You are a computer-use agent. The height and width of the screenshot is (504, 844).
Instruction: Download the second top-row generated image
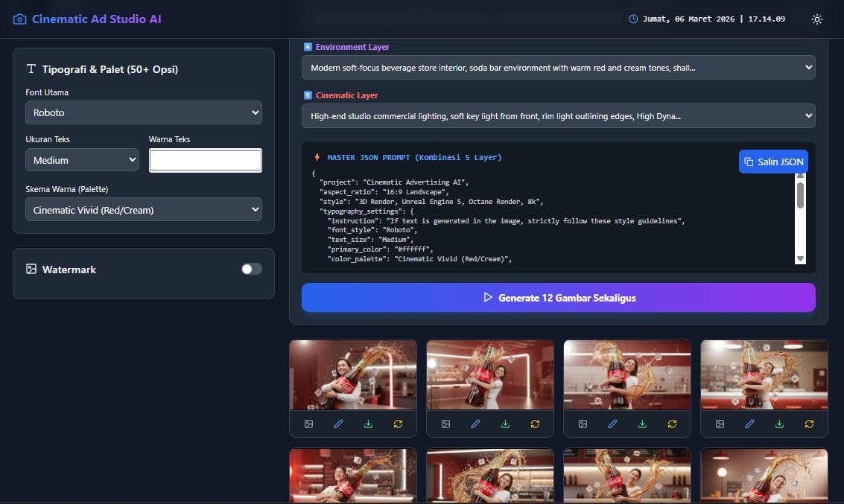(505, 424)
